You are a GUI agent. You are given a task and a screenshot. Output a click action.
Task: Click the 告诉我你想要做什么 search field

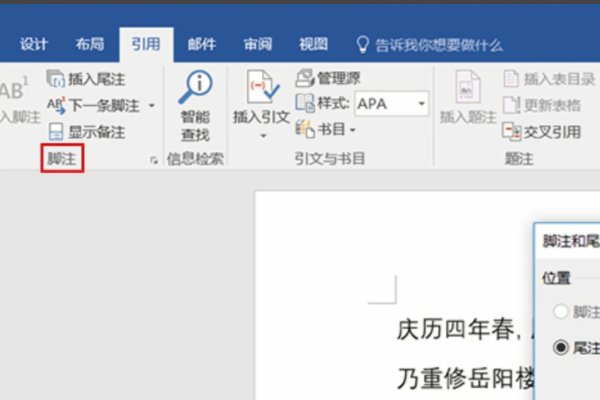[439, 45]
